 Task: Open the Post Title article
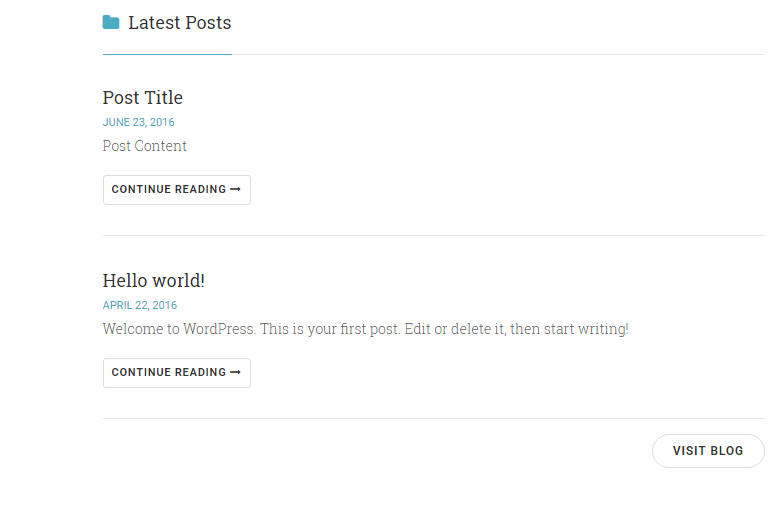click(x=143, y=98)
